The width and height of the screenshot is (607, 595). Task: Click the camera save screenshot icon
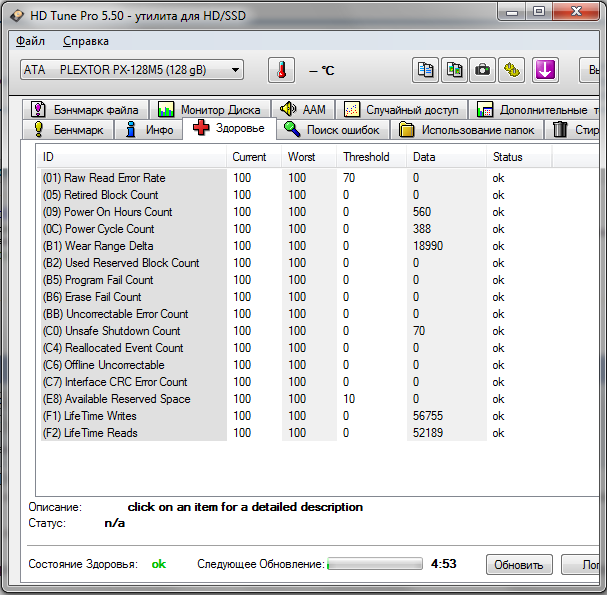click(x=482, y=70)
